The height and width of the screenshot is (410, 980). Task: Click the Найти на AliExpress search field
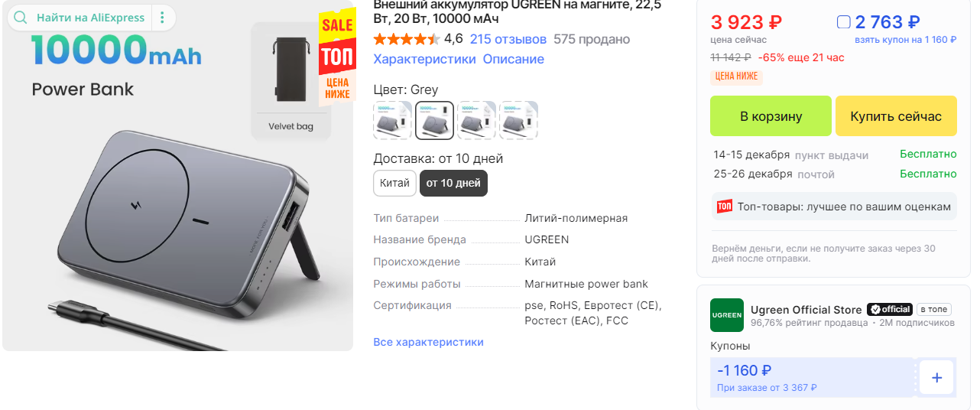(91, 18)
